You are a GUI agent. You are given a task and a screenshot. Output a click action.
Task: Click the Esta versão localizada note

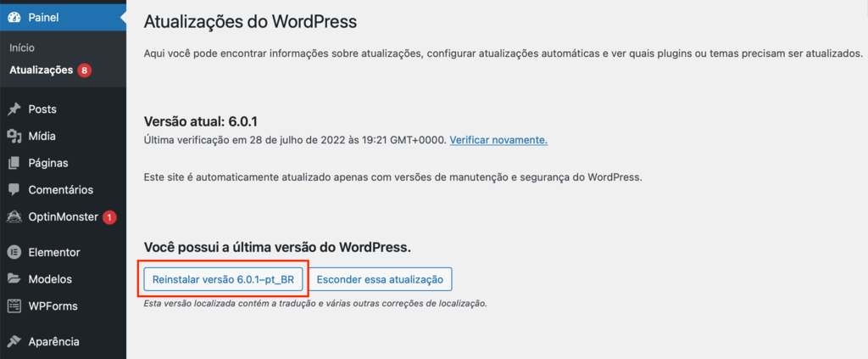[315, 304]
